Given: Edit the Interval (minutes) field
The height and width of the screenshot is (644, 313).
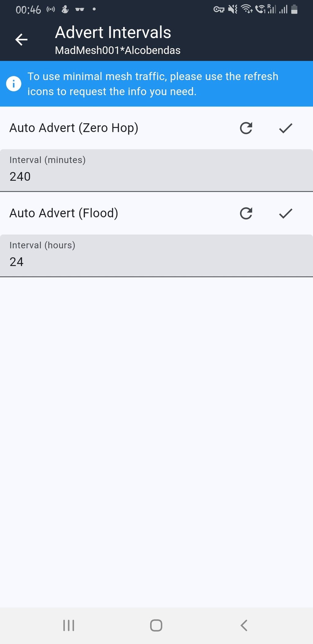Looking at the screenshot, I should (x=156, y=171).
